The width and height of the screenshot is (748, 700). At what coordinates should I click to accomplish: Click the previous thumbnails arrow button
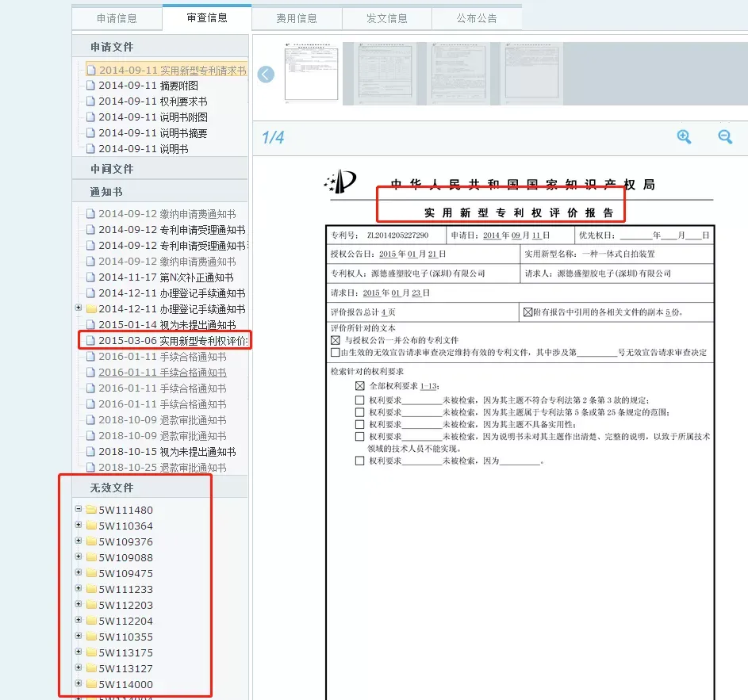pos(266,74)
